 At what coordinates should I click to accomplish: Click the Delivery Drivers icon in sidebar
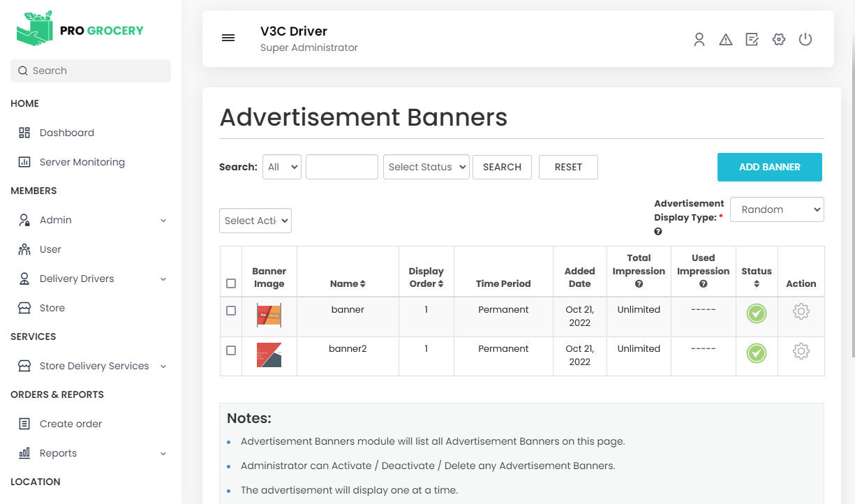pyautogui.click(x=24, y=279)
